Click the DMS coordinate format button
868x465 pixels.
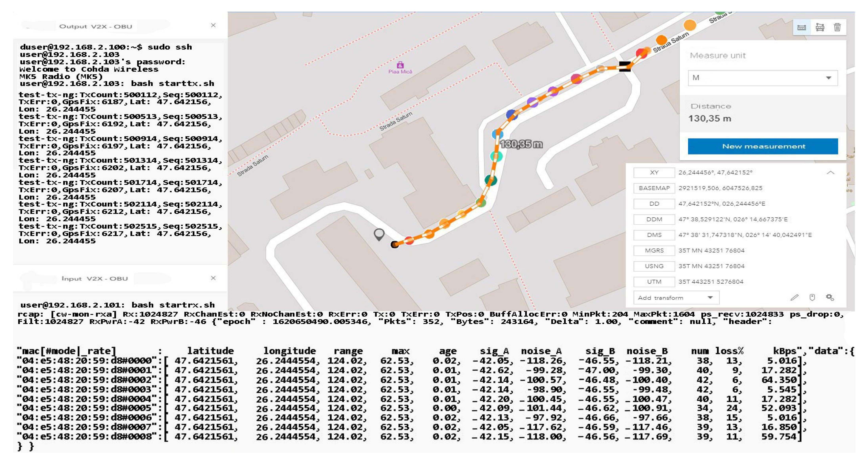(654, 235)
